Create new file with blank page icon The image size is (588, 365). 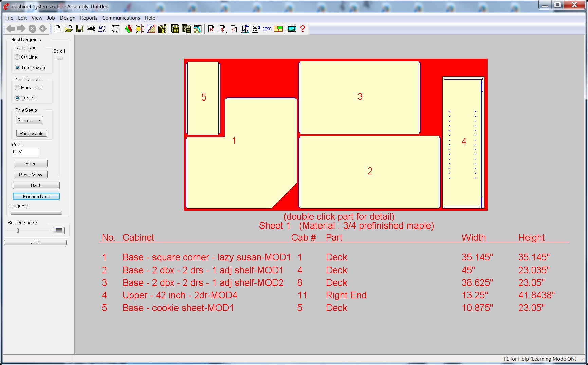pos(58,29)
